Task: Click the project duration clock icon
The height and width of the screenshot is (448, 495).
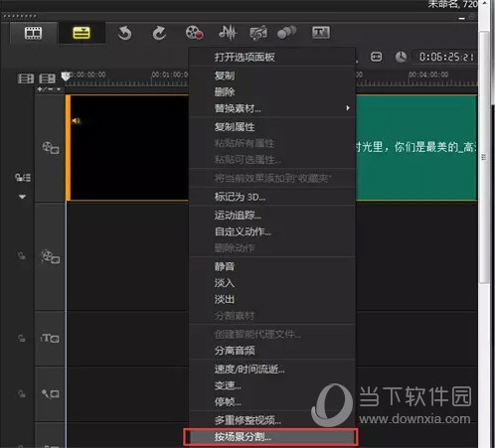Action: pyautogui.click(x=401, y=57)
